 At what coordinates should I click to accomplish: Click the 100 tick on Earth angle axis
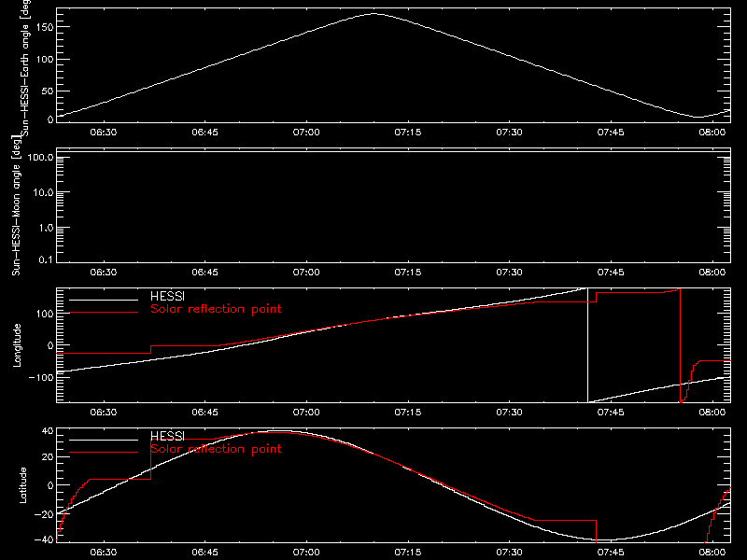[x=44, y=59]
